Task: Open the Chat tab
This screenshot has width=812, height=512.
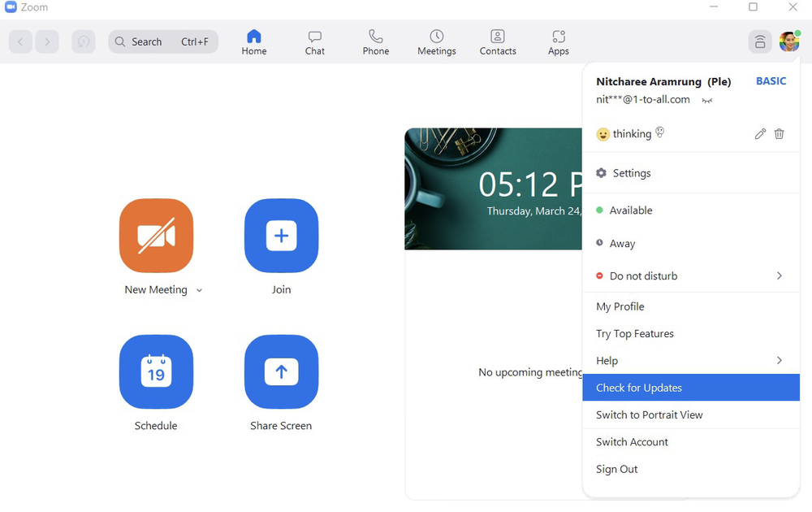Action: point(314,42)
